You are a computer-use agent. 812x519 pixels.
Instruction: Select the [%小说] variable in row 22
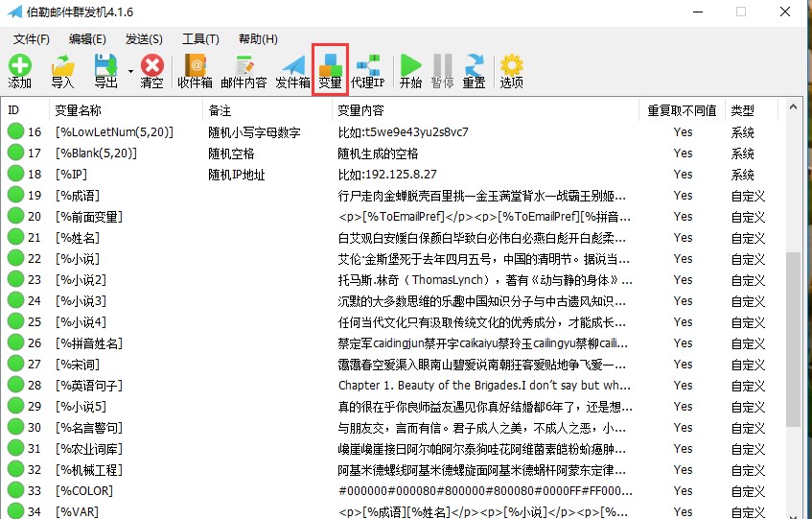pos(77,258)
